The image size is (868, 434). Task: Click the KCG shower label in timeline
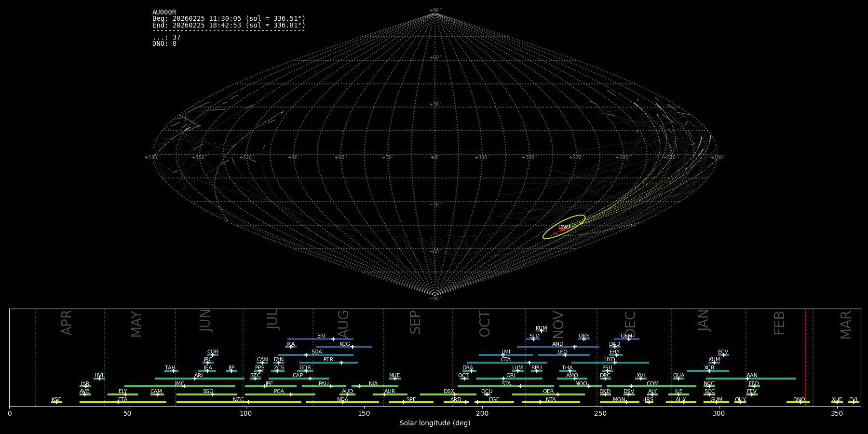click(345, 344)
